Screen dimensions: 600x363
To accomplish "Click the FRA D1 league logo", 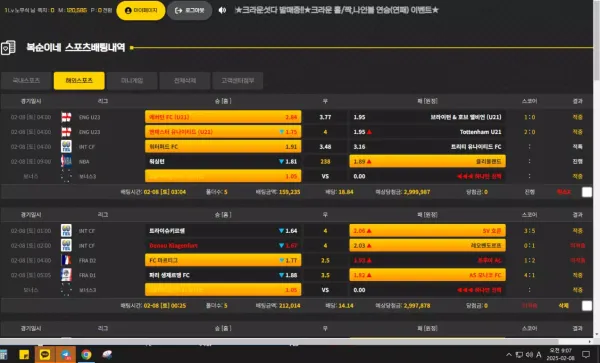I will pos(66,275).
